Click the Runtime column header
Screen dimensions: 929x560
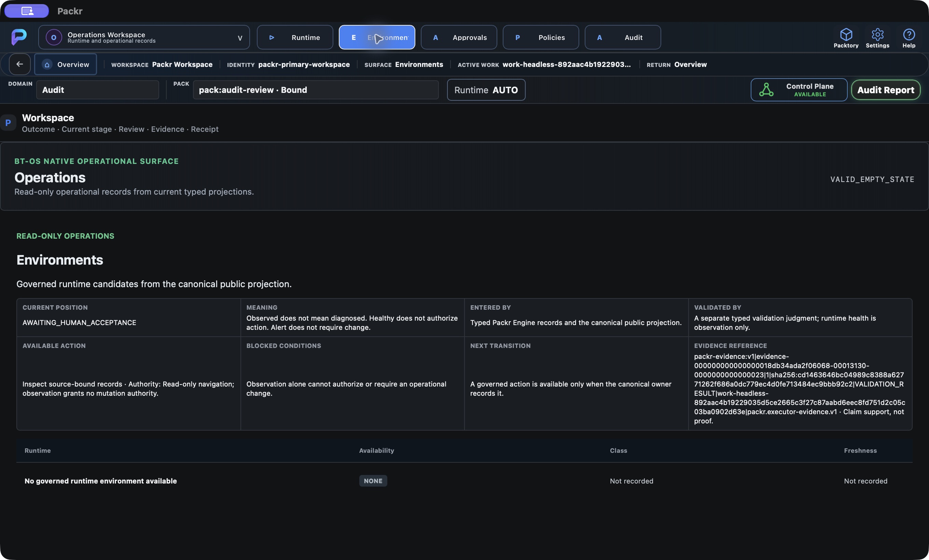38,450
